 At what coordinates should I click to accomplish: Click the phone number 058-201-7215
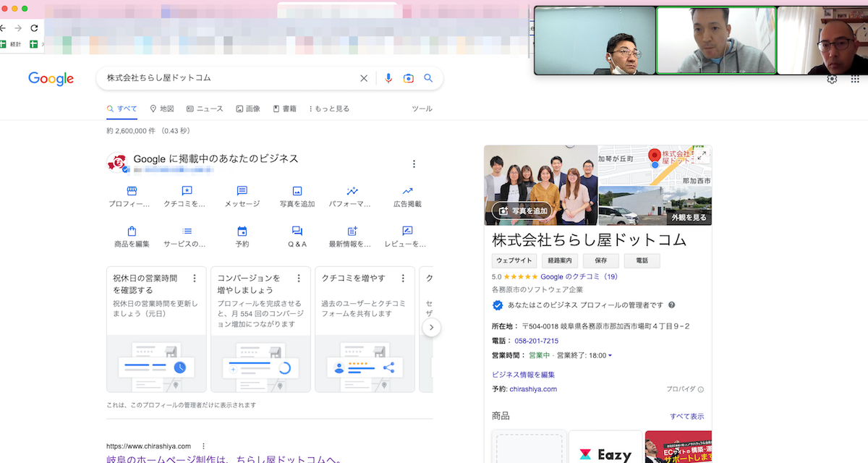[537, 341]
